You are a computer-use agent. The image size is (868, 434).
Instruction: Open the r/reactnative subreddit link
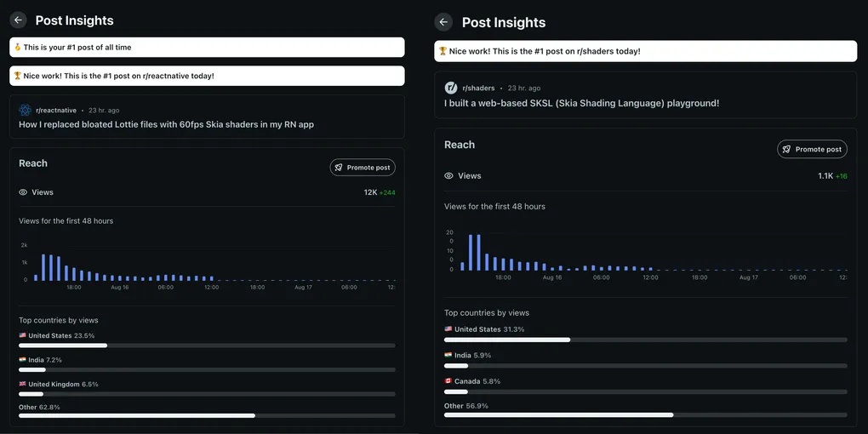click(56, 110)
